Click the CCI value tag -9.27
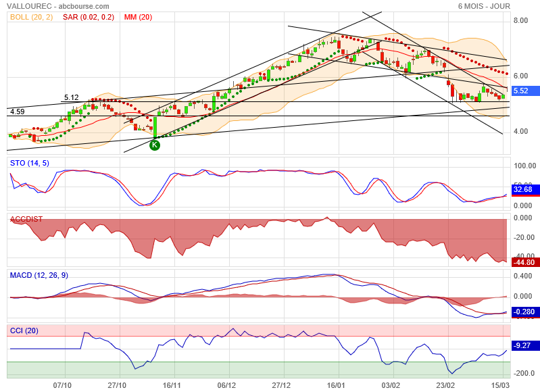 click(526, 345)
